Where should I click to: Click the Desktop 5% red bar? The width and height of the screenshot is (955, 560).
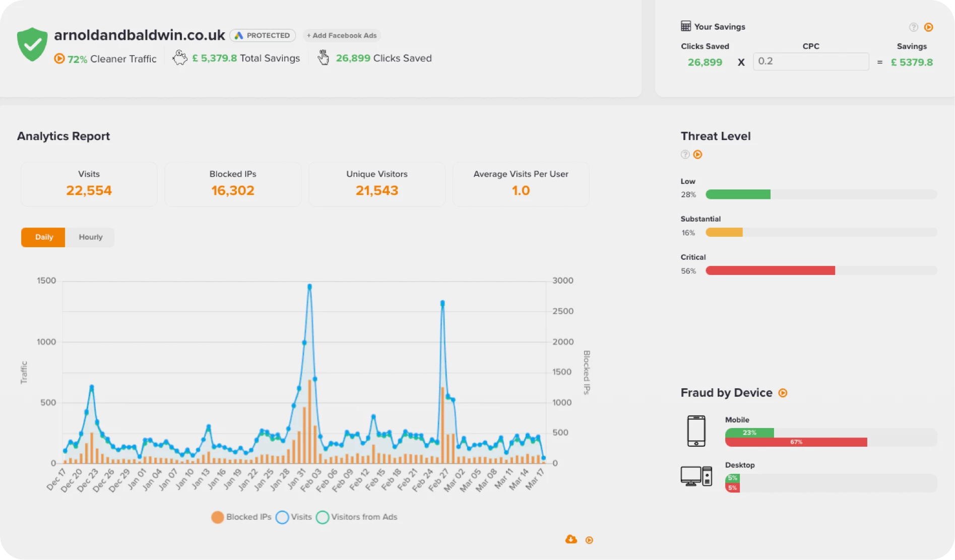pyautogui.click(x=732, y=487)
